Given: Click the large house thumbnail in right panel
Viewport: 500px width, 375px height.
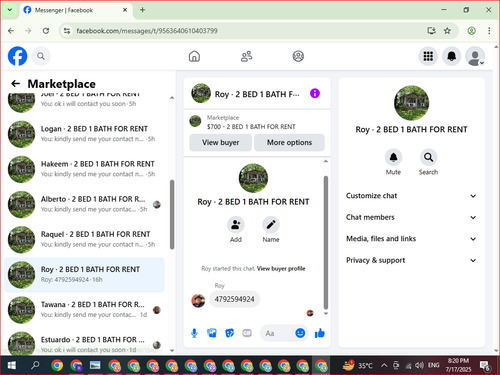Looking at the screenshot, I should coord(411,103).
